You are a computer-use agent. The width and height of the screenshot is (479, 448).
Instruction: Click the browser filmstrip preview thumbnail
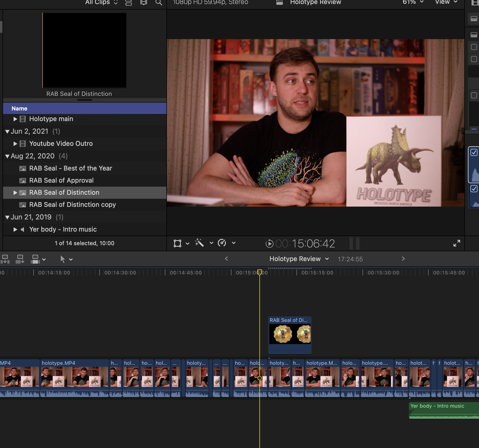[x=84, y=50]
